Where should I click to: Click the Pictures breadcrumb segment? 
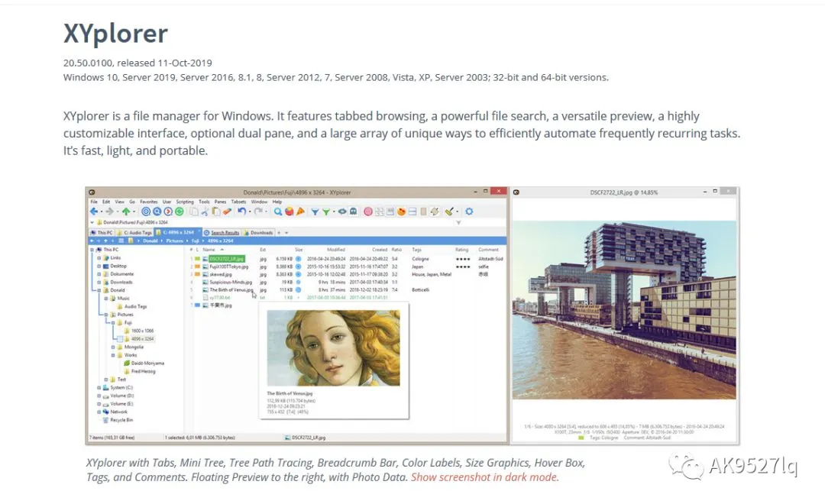pos(175,241)
